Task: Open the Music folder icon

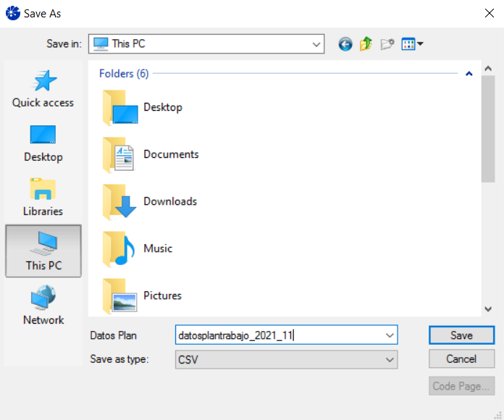Action: [119, 249]
